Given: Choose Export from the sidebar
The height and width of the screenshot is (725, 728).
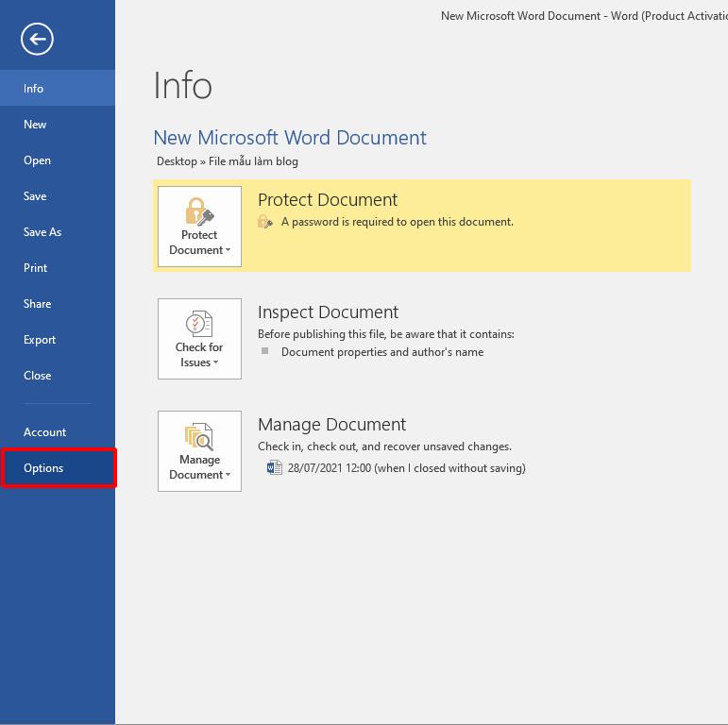Looking at the screenshot, I should pyautogui.click(x=40, y=340).
